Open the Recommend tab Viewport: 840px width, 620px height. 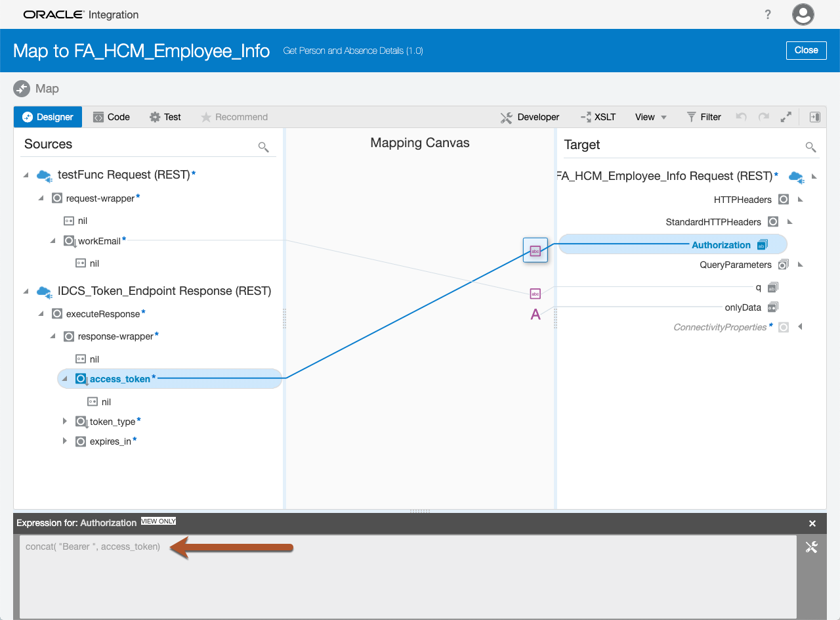point(234,117)
